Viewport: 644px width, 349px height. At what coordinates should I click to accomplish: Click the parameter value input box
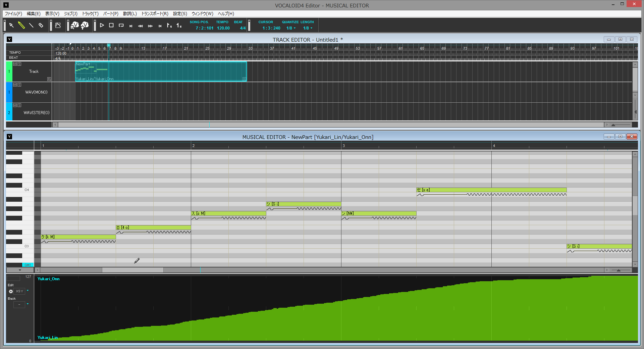coord(13,278)
